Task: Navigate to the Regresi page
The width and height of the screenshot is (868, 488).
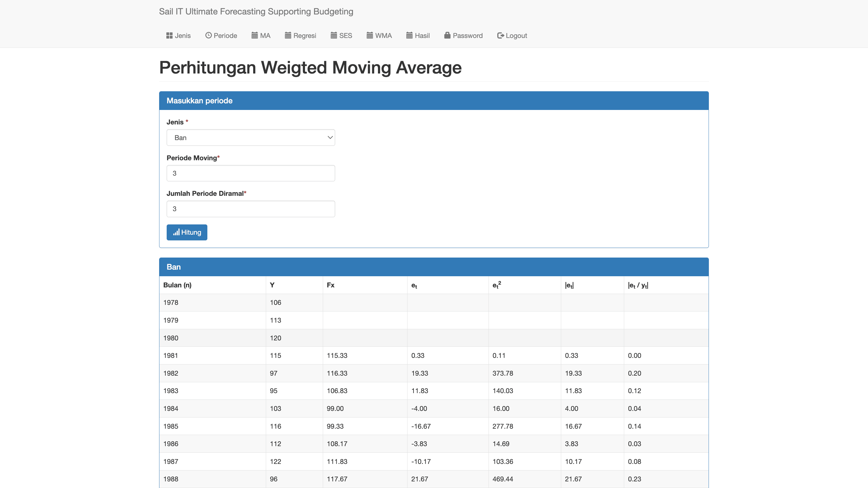Action: click(300, 36)
